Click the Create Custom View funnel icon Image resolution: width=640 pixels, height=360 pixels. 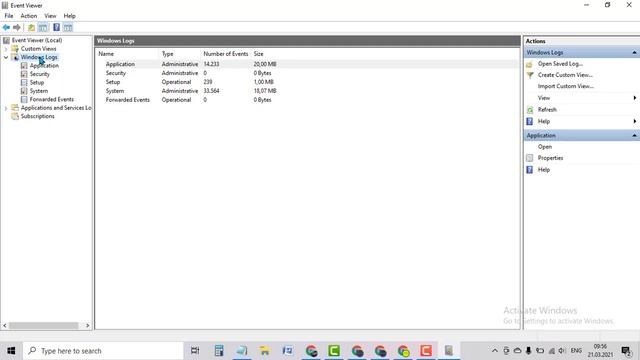tap(530, 75)
